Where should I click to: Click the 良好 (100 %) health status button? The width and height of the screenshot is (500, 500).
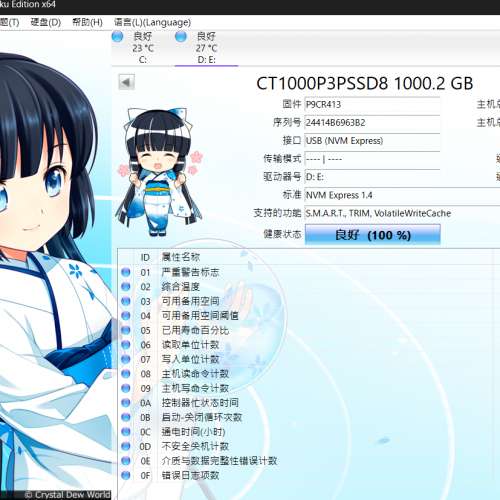(373, 235)
